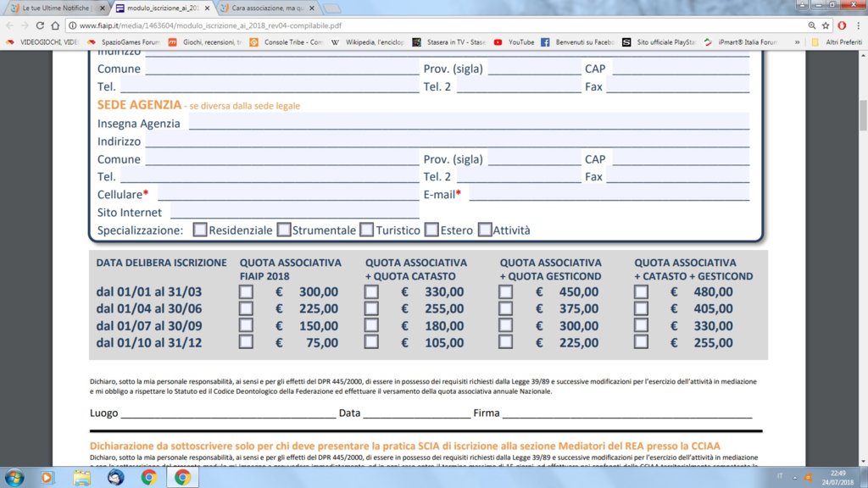
Task: Check the € 105,00 catasto quota box
Action: (x=371, y=342)
